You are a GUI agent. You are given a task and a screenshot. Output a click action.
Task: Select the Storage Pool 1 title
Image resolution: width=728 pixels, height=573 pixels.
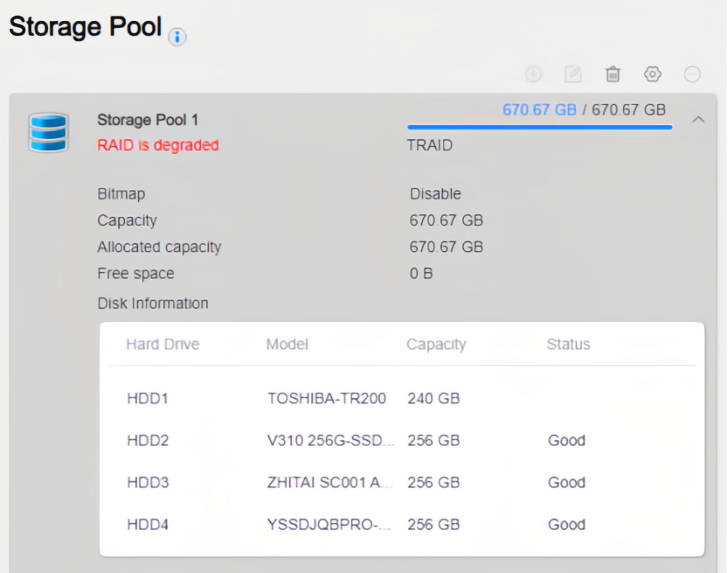point(148,120)
